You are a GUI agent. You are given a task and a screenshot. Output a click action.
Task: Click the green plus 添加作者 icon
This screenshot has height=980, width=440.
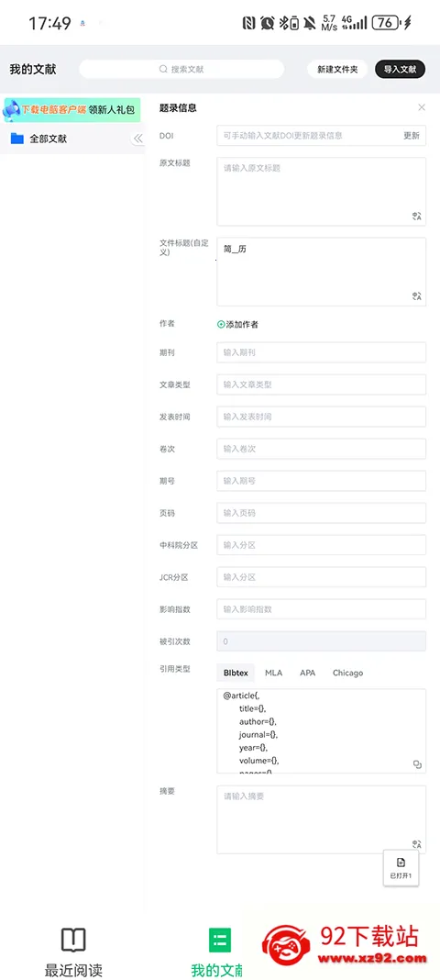tap(221, 325)
